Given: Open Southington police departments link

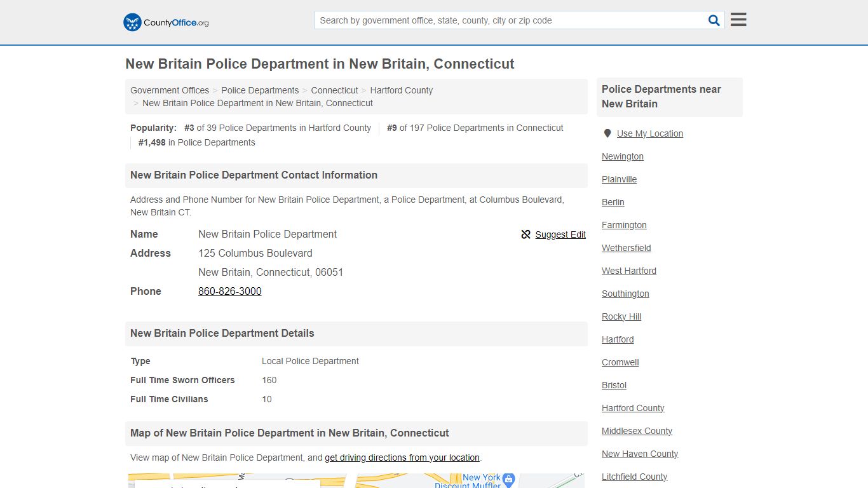Looking at the screenshot, I should [625, 294].
